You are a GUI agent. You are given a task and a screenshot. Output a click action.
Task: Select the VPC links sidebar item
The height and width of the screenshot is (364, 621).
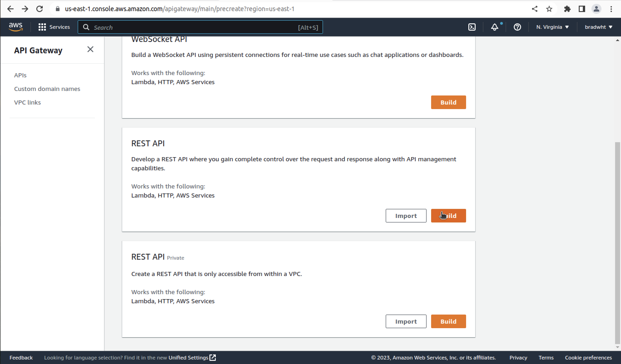point(27,102)
